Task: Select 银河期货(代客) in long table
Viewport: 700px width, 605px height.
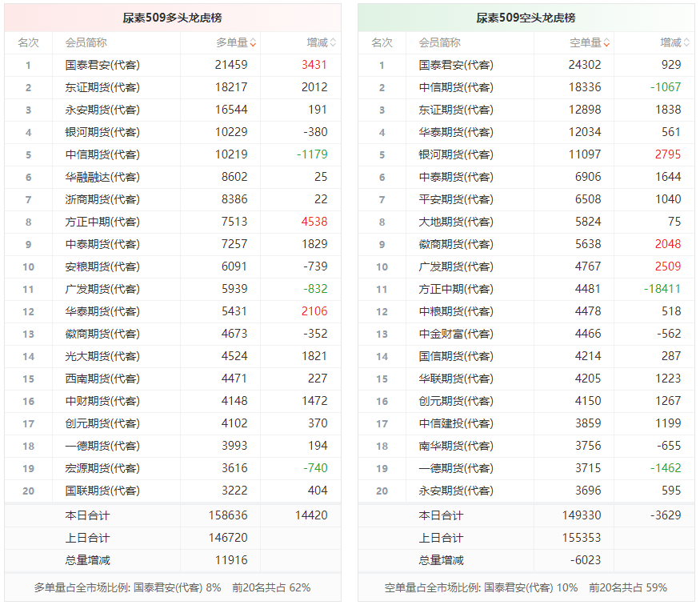Action: pyautogui.click(x=102, y=132)
